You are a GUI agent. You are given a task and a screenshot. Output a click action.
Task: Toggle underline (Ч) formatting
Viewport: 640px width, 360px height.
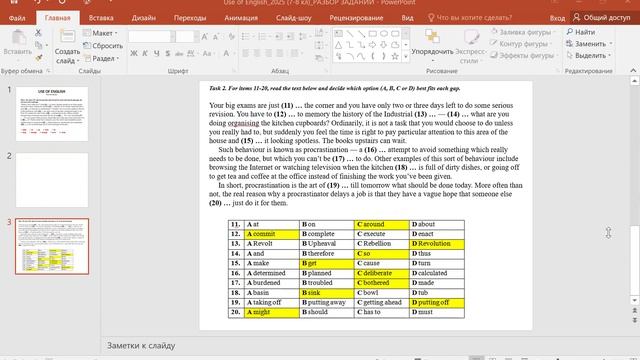click(x=156, y=53)
